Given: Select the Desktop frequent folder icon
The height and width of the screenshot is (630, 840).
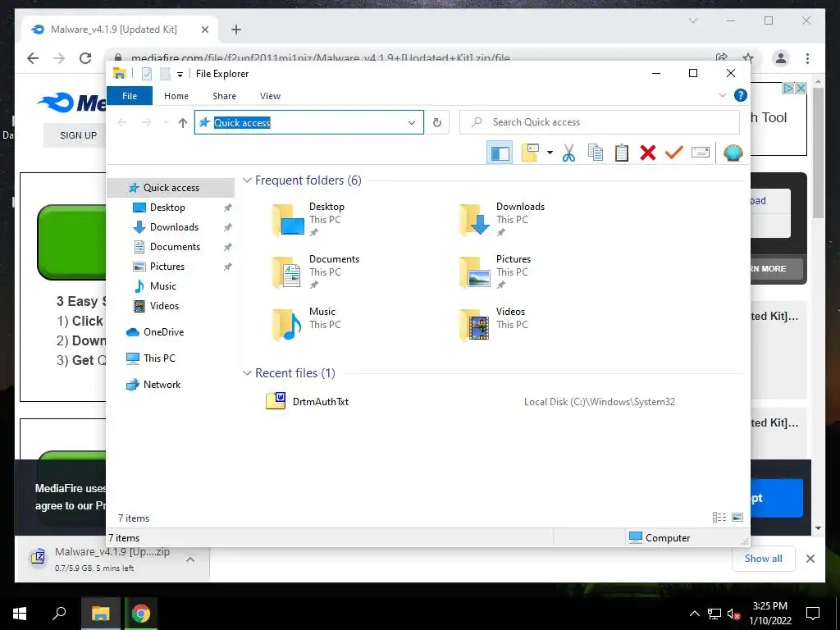Looking at the screenshot, I should [x=288, y=220].
